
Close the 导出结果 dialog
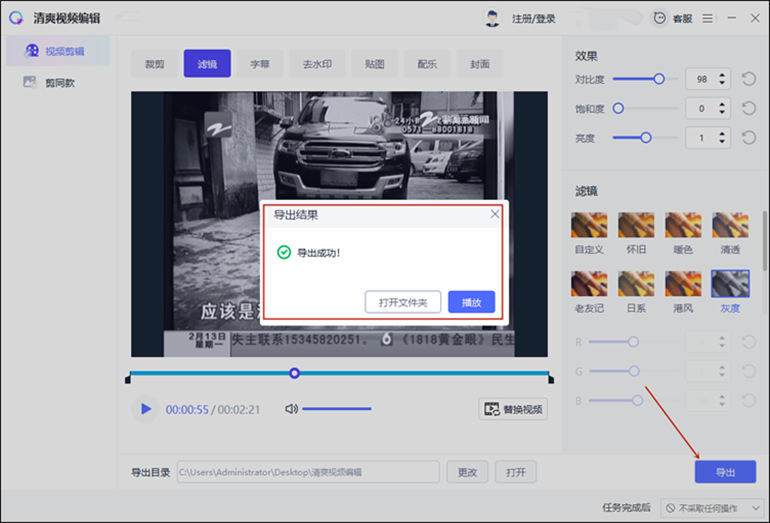[x=495, y=214]
